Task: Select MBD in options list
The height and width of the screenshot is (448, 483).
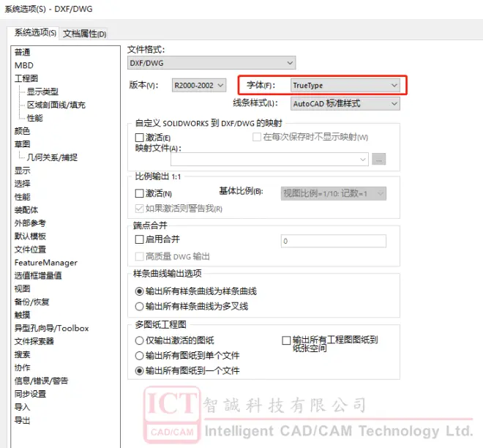Action: click(x=23, y=65)
